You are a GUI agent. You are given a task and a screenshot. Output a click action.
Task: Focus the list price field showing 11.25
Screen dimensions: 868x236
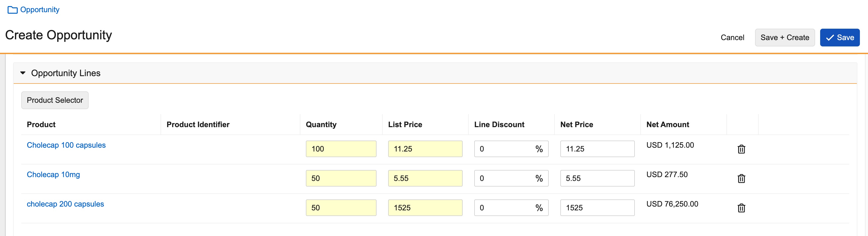425,149
